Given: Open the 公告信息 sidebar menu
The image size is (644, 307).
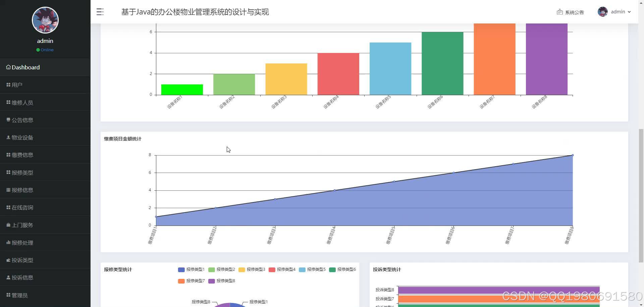Looking at the screenshot, I should (45, 120).
